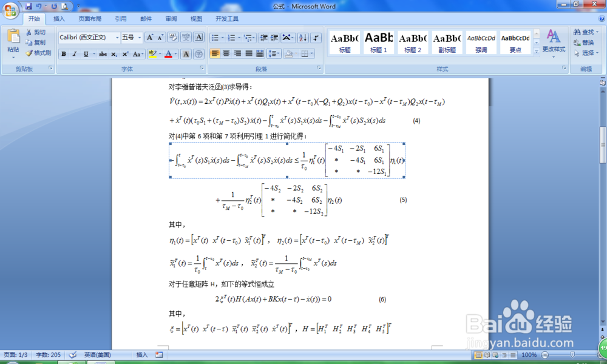Open the 审阅 review tab
The height and width of the screenshot is (364, 607).
click(171, 19)
